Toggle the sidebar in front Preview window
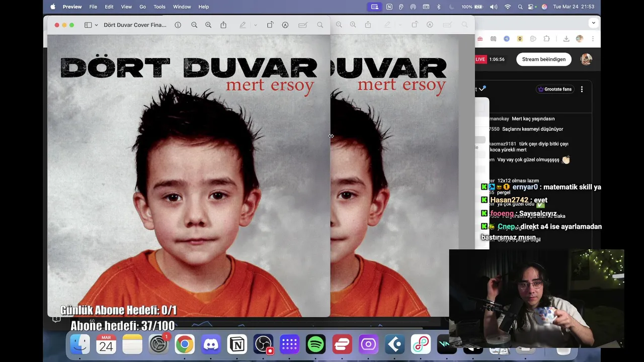 point(88,25)
